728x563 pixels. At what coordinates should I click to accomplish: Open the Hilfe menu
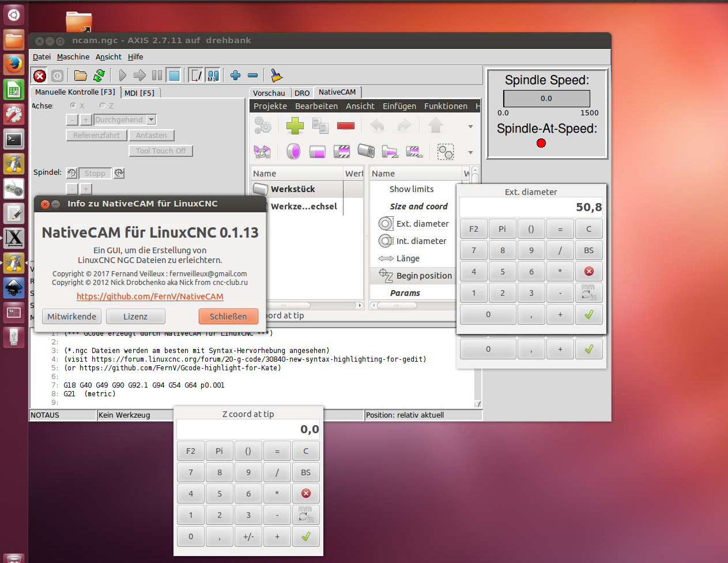(135, 57)
